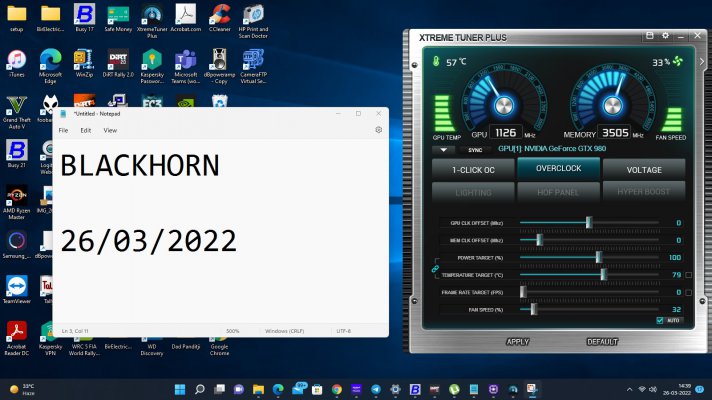Open the HYPER BOOST tab
Image resolution: width=712 pixels, height=400 pixels.
(x=644, y=192)
